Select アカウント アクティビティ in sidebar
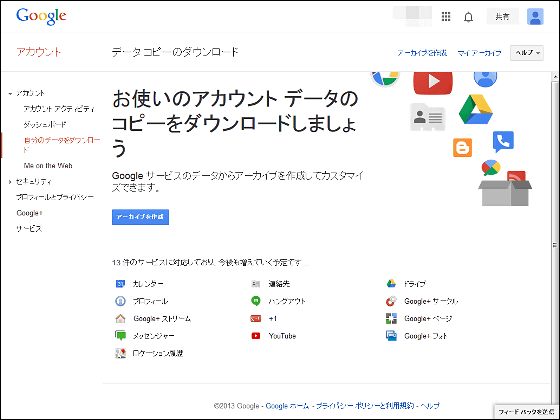 pyautogui.click(x=59, y=109)
